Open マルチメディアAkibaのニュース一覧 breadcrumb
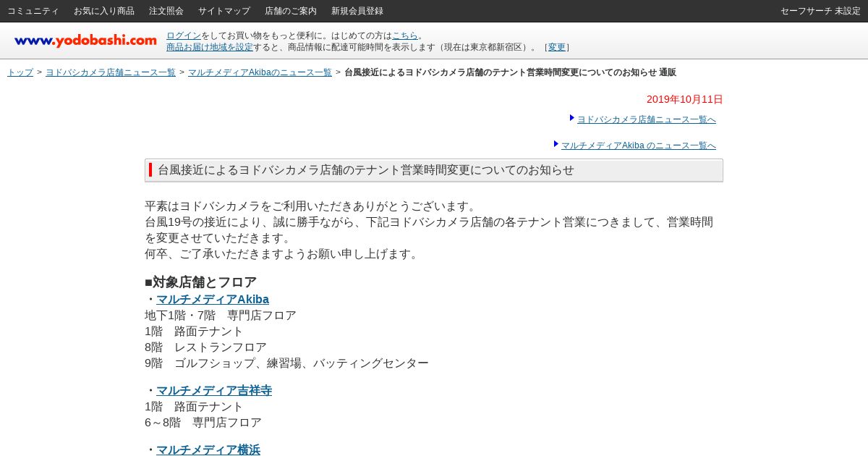This screenshot has width=868, height=456. pos(260,72)
